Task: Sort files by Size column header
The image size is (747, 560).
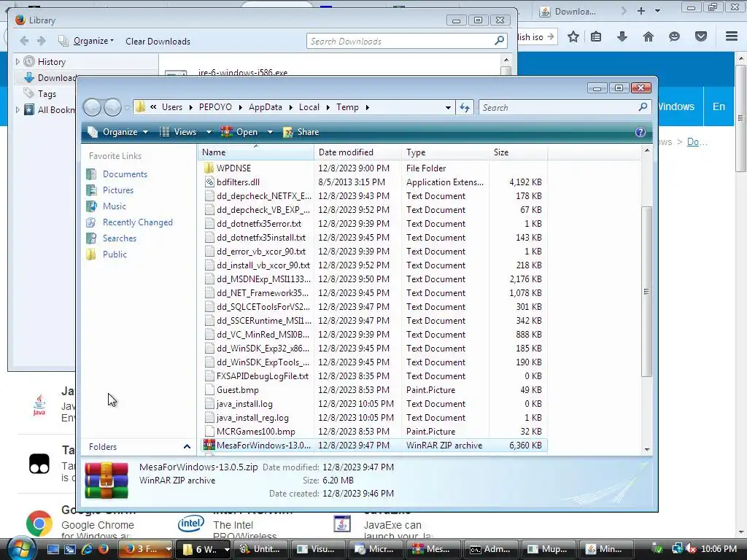Action: [x=519, y=152]
